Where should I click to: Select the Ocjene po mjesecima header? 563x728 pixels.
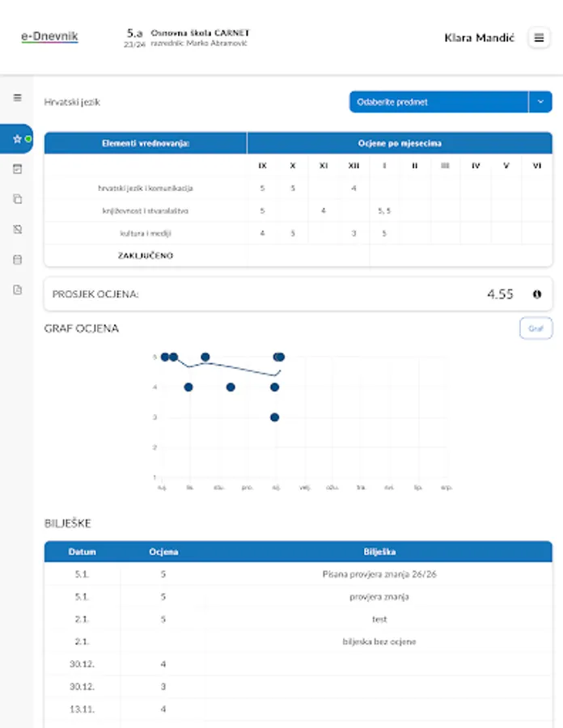[400, 143]
